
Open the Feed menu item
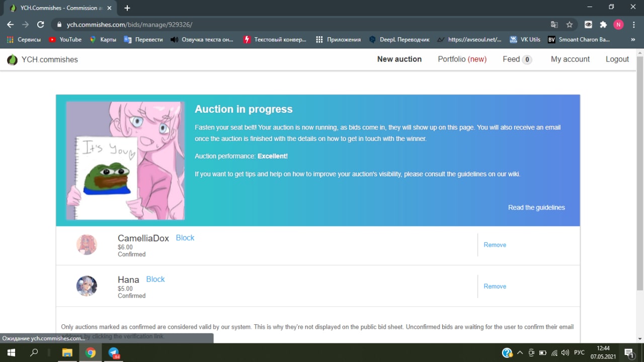(517, 59)
